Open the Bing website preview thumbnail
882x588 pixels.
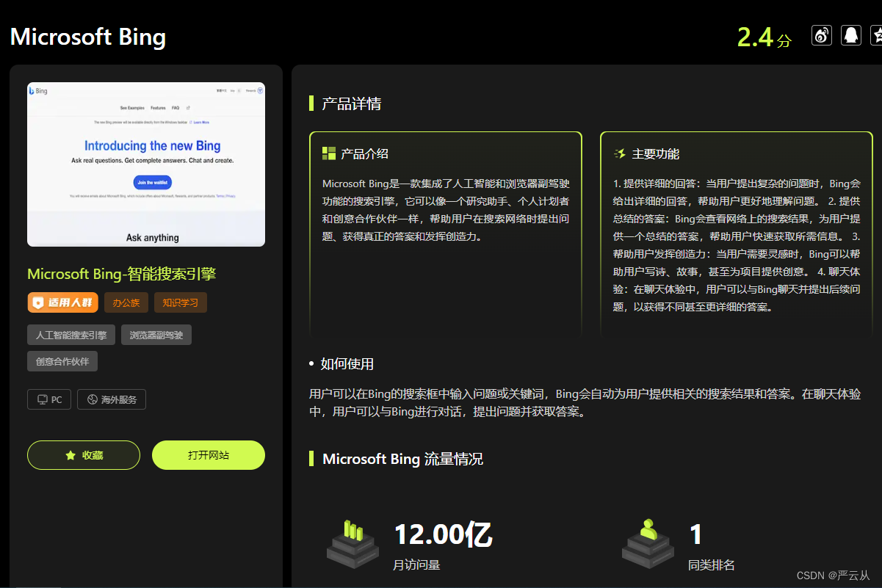[146, 164]
